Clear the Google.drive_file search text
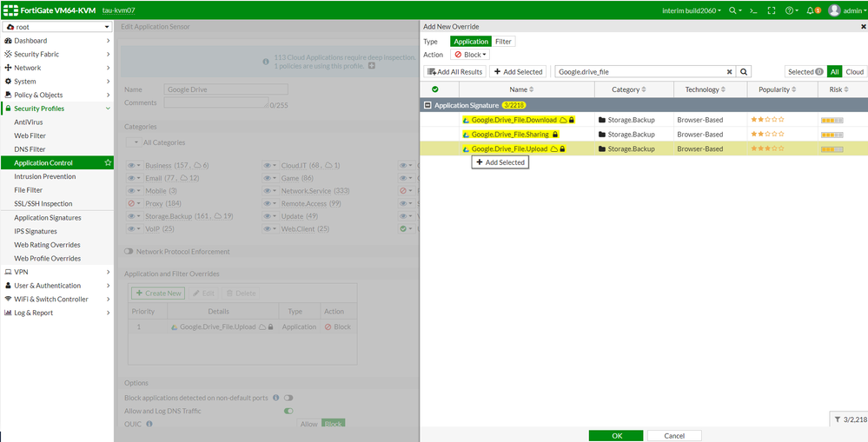868x442 pixels. pos(730,72)
